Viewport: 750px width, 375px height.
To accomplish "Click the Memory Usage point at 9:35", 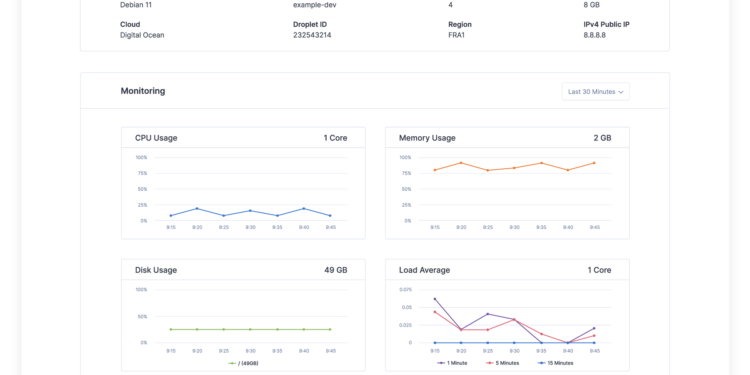I will click(x=541, y=163).
